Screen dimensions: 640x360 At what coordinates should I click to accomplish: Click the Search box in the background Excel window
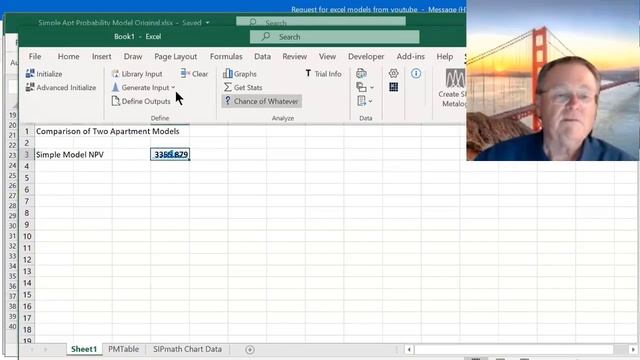point(321,21)
